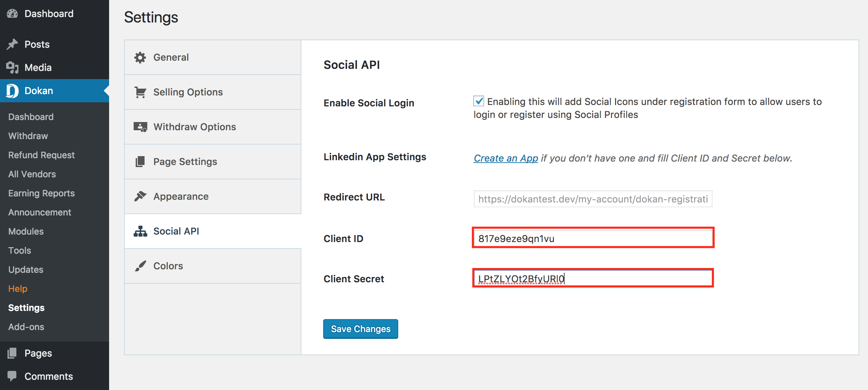868x390 pixels.
Task: Go to the Appearance tab
Action: (x=213, y=196)
